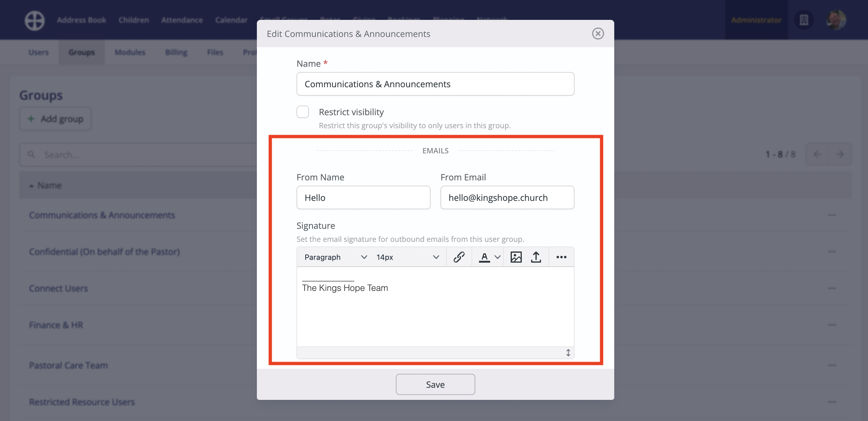Image resolution: width=868 pixels, height=421 pixels.
Task: Click the church logo in the top left
Action: 34,20
